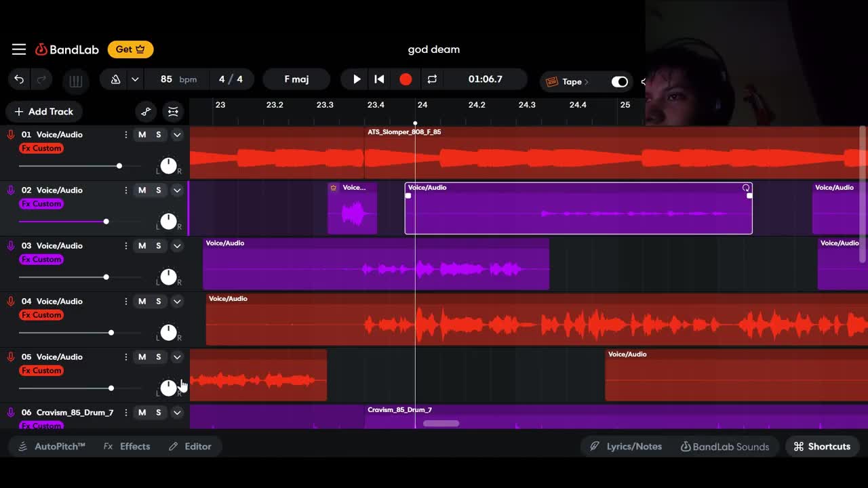The width and height of the screenshot is (868, 488).
Task: Open the virtual piano keyboard icon
Action: [x=76, y=81]
